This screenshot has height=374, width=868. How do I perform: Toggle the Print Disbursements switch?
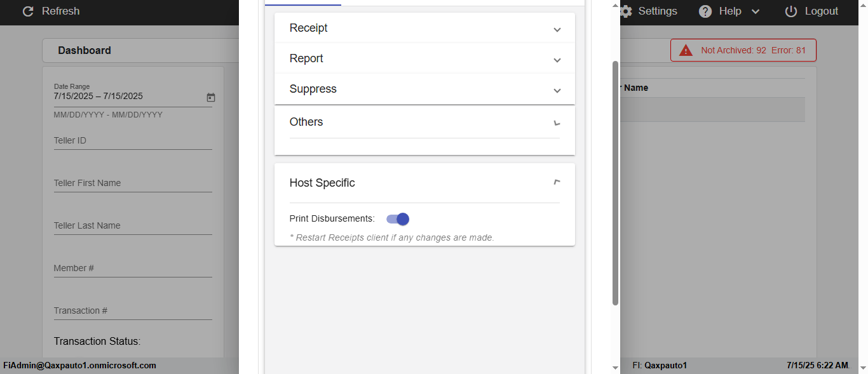tap(398, 219)
